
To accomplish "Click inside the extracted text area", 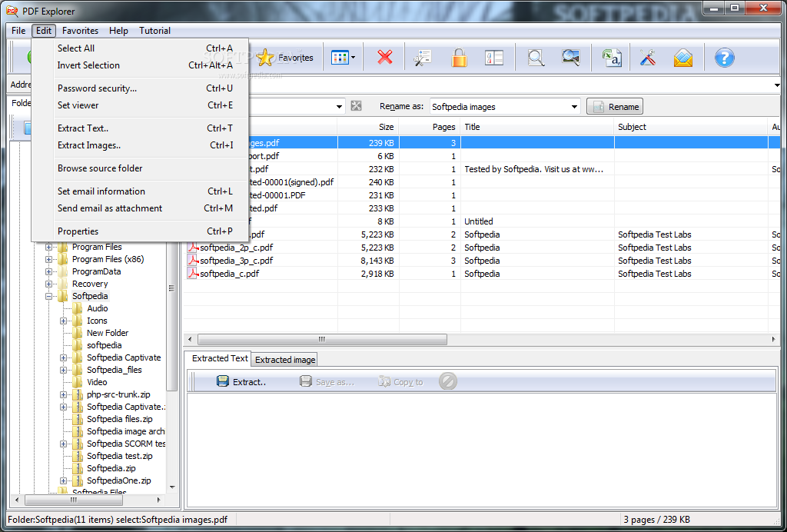I will pos(481,450).
